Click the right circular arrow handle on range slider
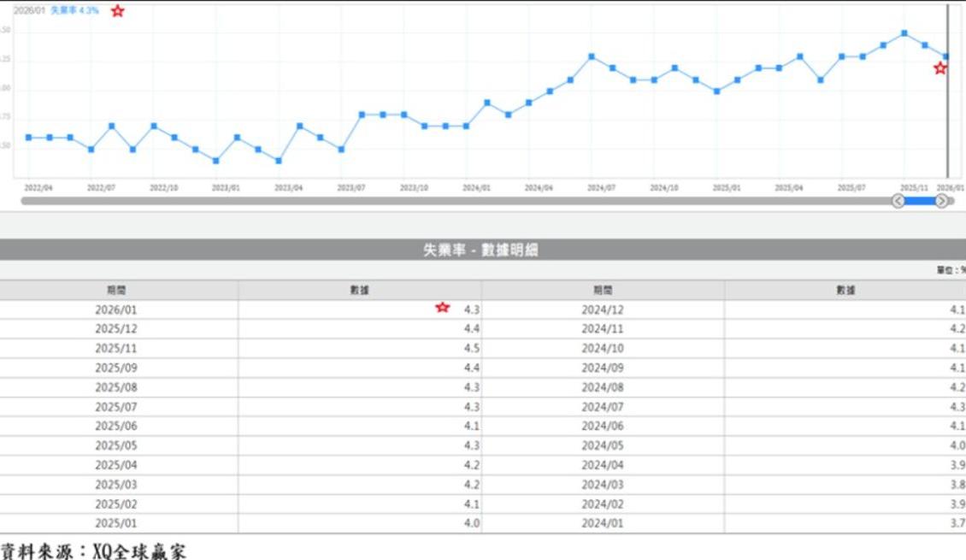The height and width of the screenshot is (560, 966). tap(941, 201)
